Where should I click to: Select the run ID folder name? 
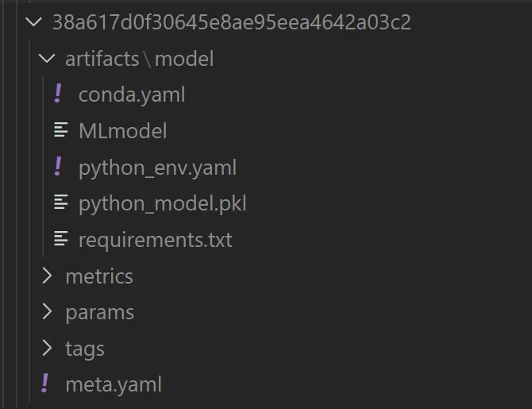click(x=232, y=22)
